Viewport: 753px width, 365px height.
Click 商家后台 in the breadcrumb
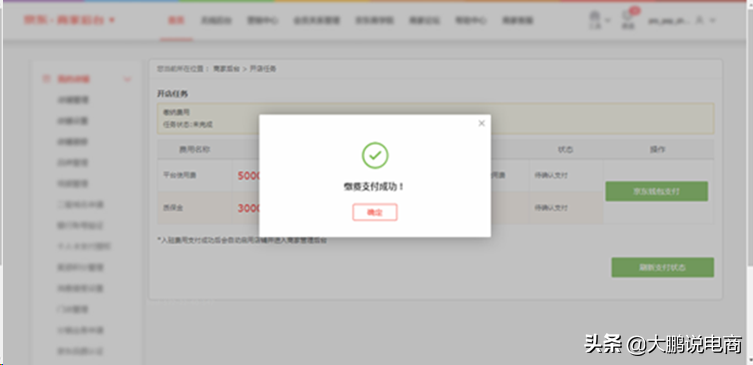pyautogui.click(x=226, y=69)
